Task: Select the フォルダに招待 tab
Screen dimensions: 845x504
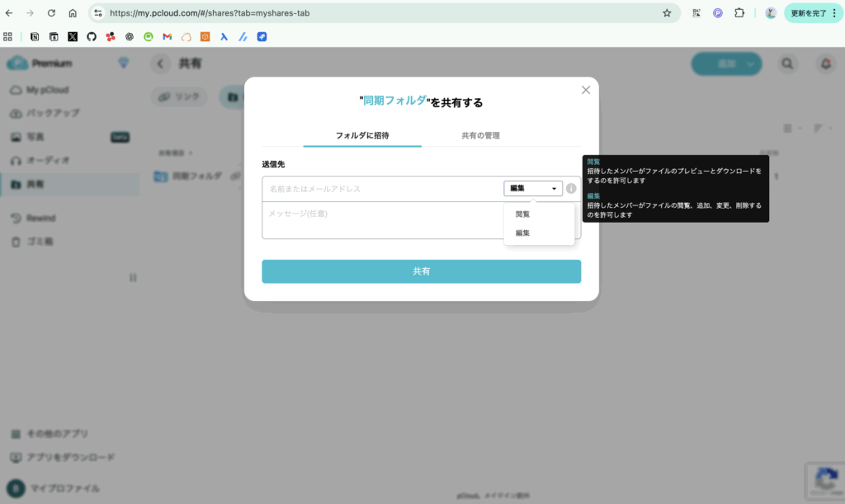Action: [x=362, y=135]
